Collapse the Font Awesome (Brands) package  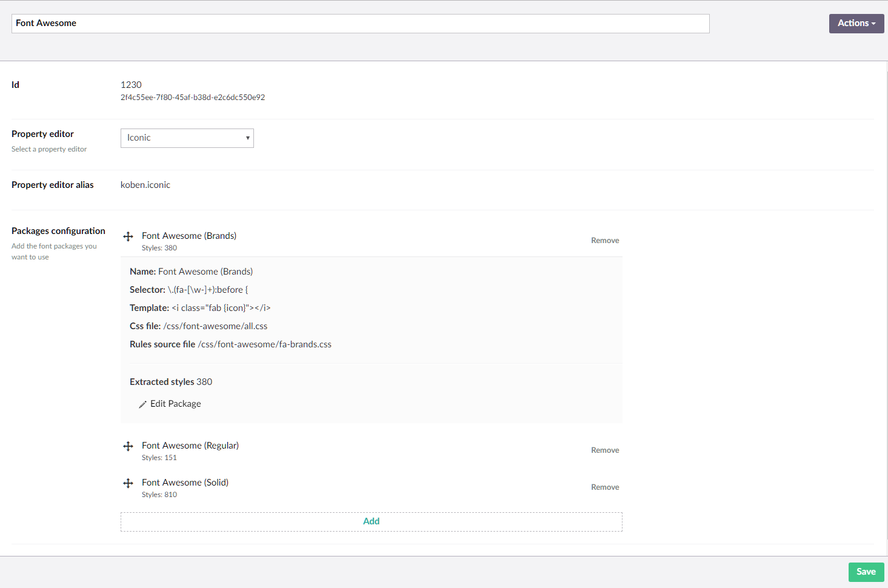click(189, 236)
